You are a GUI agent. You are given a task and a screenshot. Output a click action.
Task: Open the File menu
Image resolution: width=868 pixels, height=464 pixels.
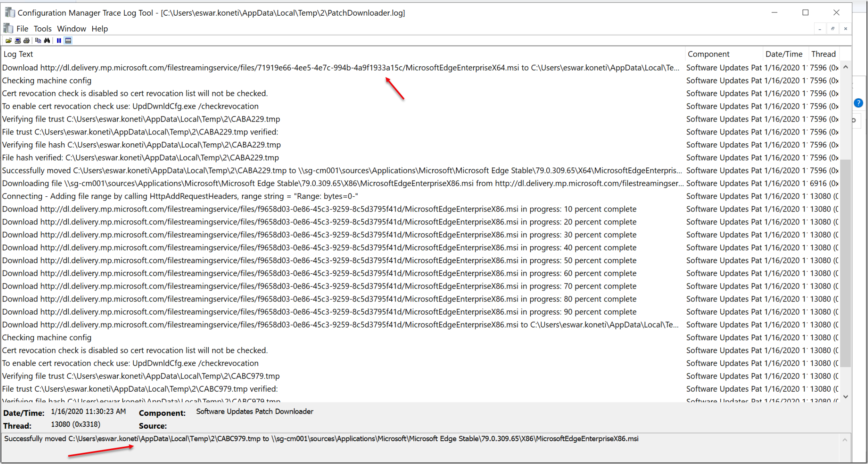click(x=22, y=28)
